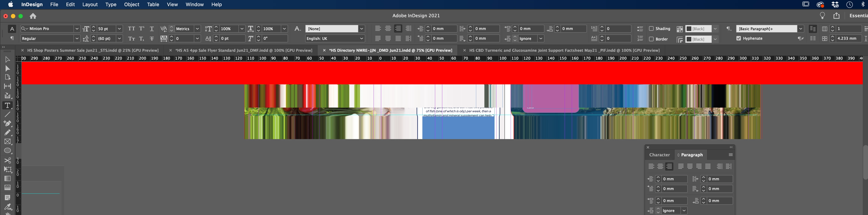Open the Object menu
The height and width of the screenshot is (215, 868).
[x=131, y=4]
